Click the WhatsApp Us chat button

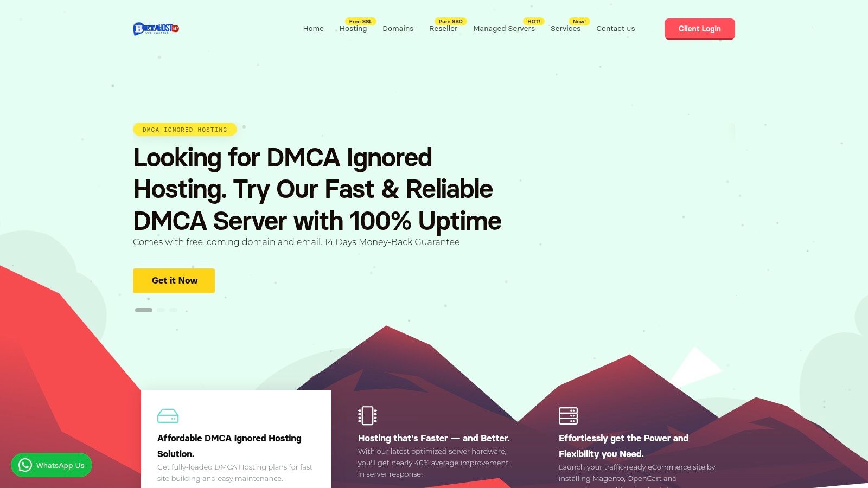click(x=52, y=465)
